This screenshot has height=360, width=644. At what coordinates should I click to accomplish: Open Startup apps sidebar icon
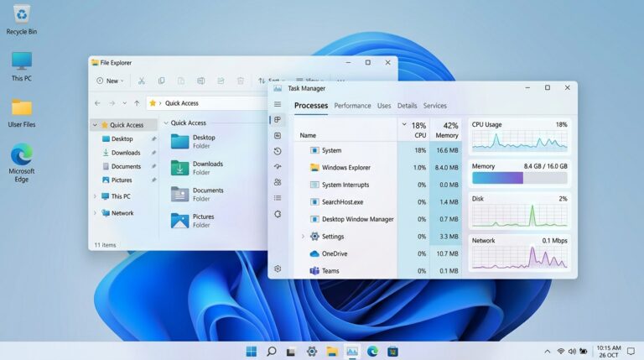[x=278, y=167]
